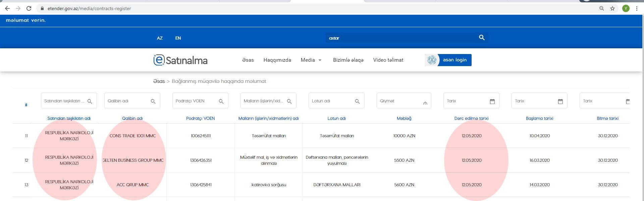Click the Lotun adı filter field
The width and height of the screenshot is (644, 201).
click(336, 101)
